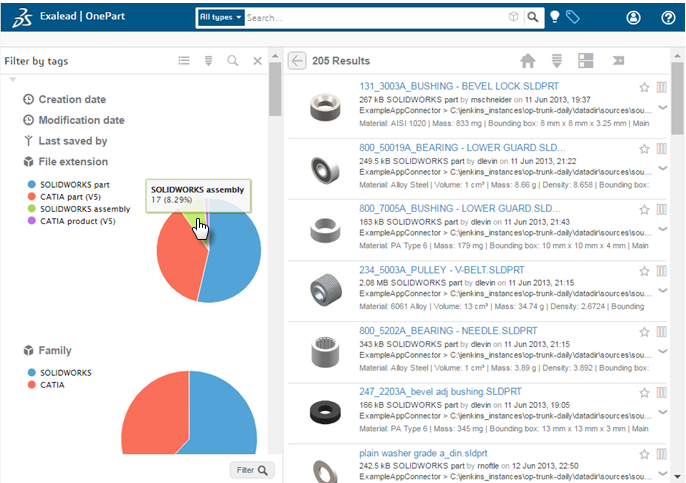Open the help question mark icon

(668, 18)
